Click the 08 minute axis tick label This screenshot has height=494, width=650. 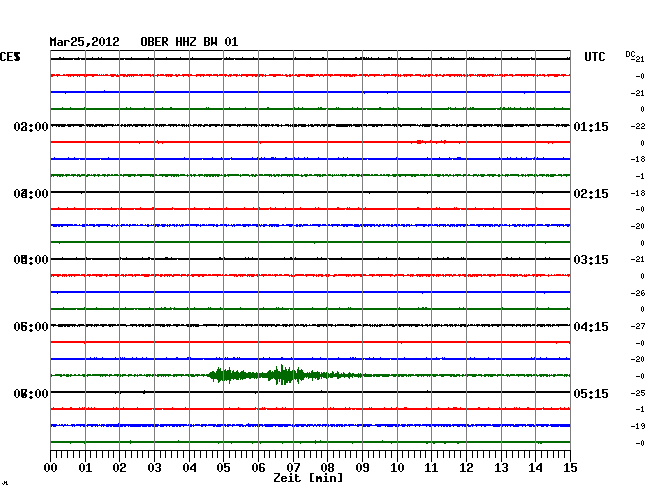327,468
